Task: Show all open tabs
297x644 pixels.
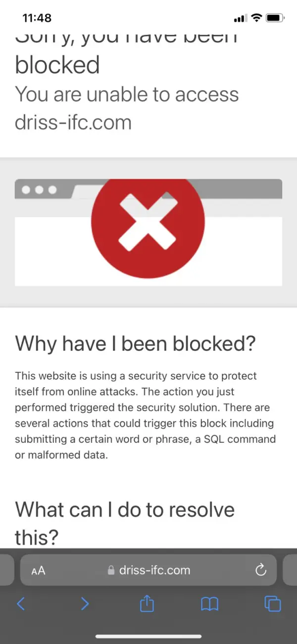Action: [x=273, y=603]
